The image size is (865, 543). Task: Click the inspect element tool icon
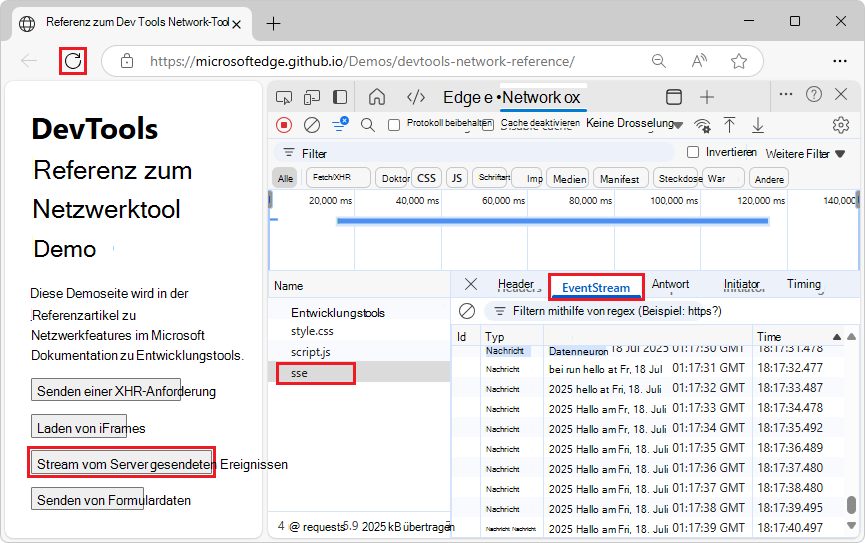(284, 97)
